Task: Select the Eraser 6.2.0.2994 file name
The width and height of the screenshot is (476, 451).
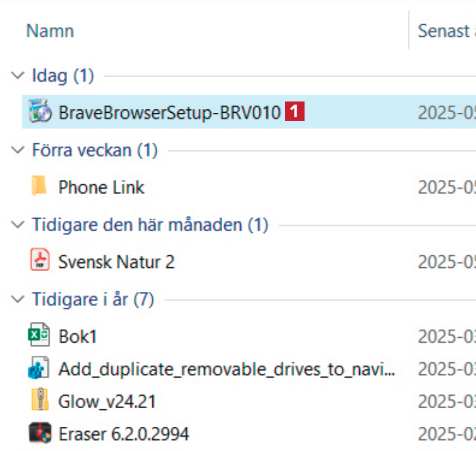Action: 124,434
